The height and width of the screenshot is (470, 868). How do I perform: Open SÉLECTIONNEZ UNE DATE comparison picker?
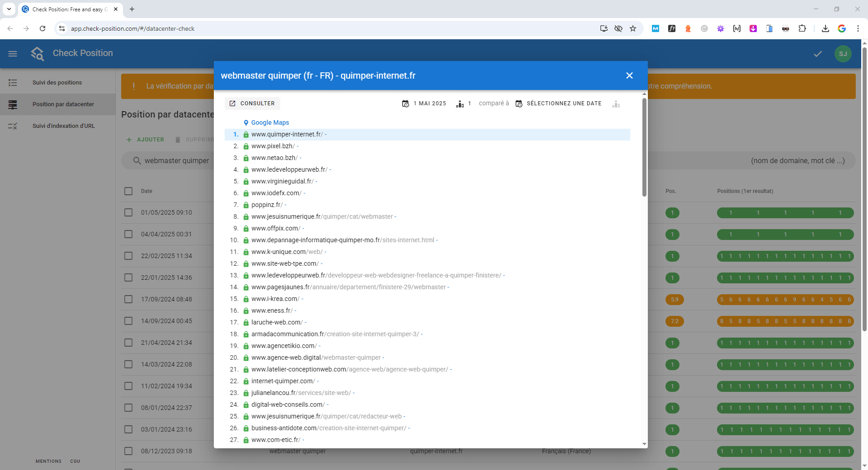pos(559,103)
